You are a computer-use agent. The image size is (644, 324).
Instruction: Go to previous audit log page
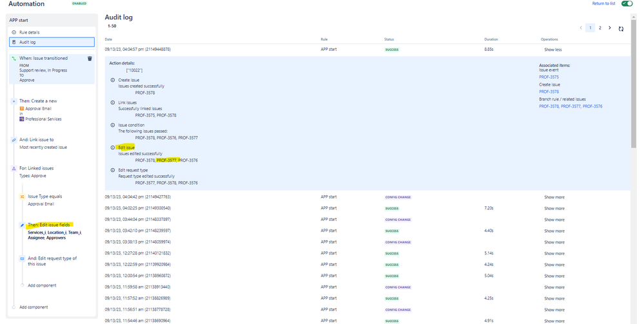coord(581,28)
